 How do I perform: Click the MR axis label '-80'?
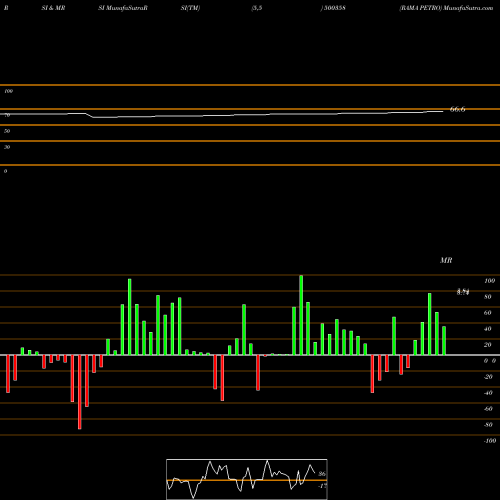488,425
